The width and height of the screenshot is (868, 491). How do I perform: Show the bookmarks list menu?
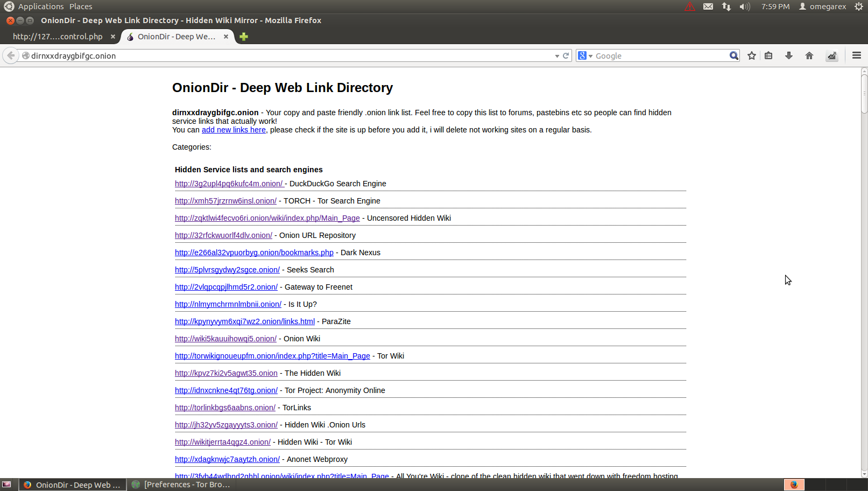click(768, 55)
